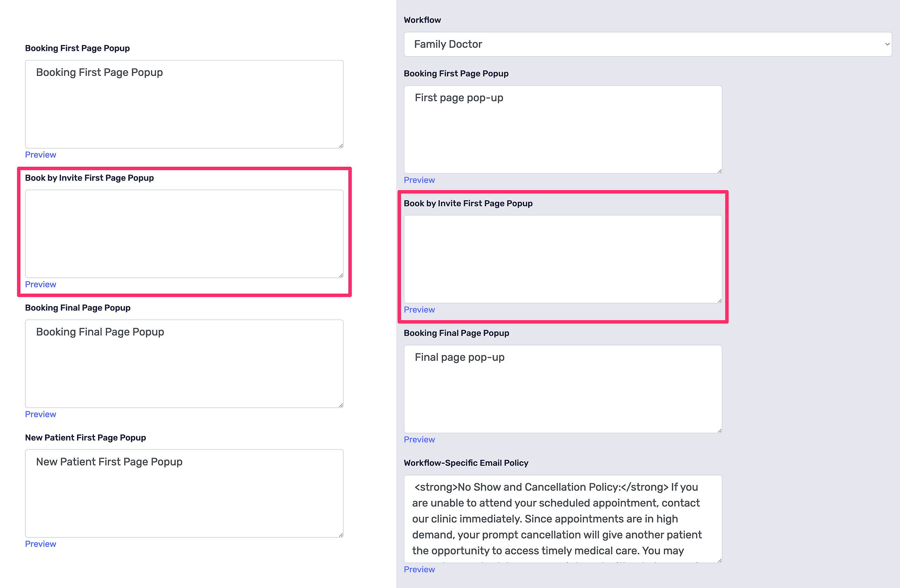The image size is (900, 588).
Task: Click Preview under workflow Book by Invite Popup
Action: tap(419, 309)
